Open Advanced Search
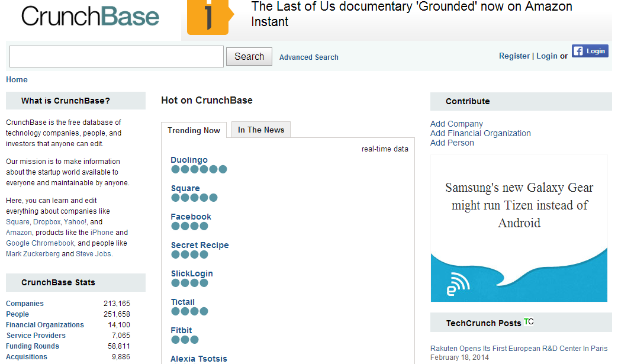 (308, 57)
